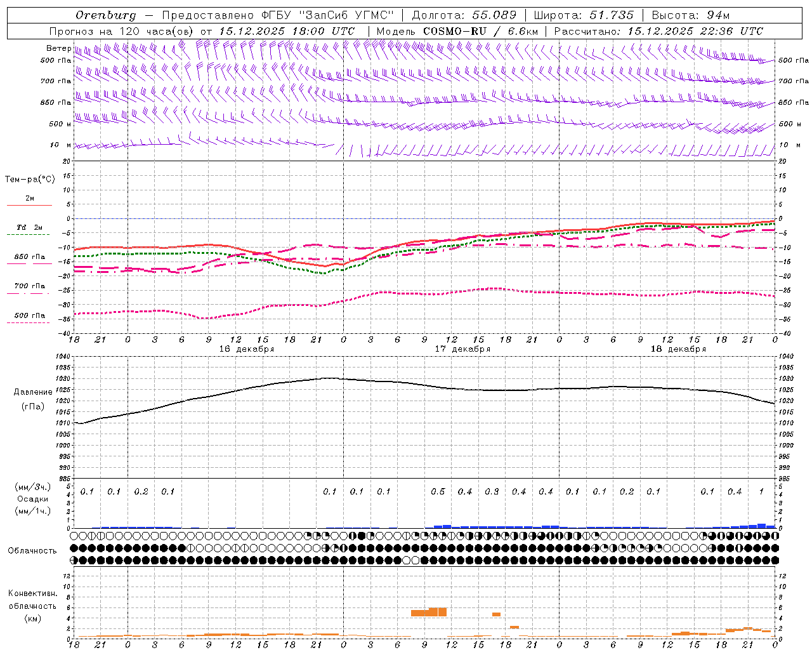Click the '18 декабря' date label
The image size is (812, 650).
[678, 349]
